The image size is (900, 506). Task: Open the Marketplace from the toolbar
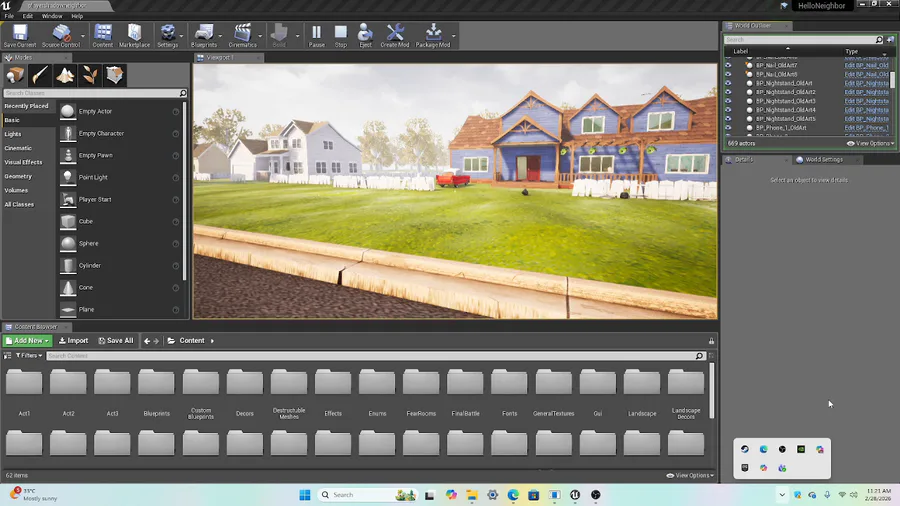pyautogui.click(x=134, y=32)
